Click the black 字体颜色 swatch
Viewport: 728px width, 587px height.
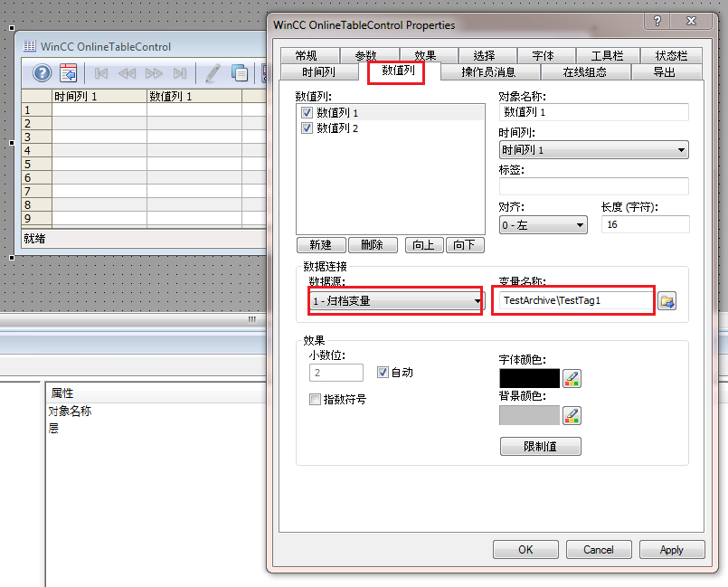click(x=529, y=378)
